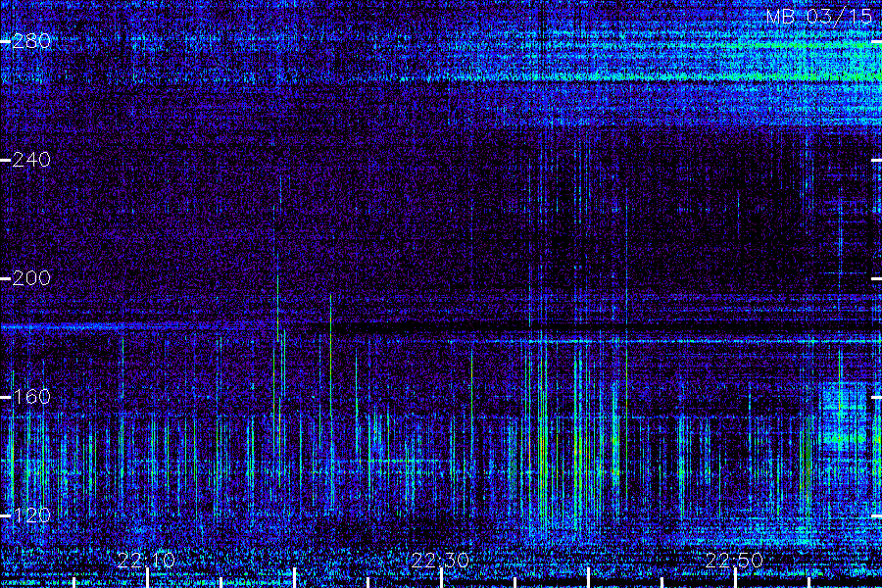Image resolution: width=882 pixels, height=588 pixels.
Task: Click the 240 frequency axis label
Action: coord(31,160)
